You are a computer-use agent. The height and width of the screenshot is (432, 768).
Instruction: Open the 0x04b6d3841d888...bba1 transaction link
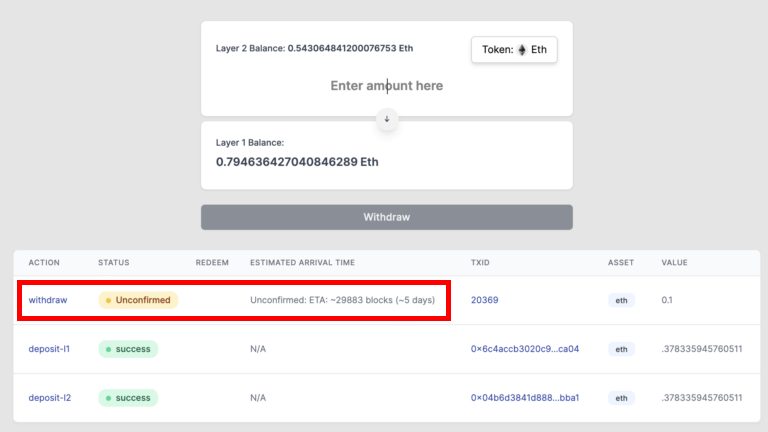click(525, 398)
